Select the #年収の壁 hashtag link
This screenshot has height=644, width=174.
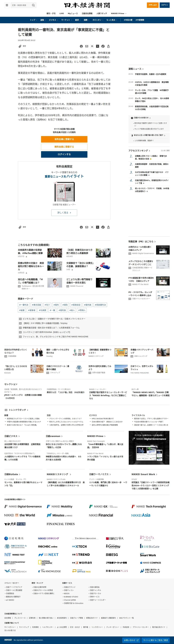click(x=128, y=20)
